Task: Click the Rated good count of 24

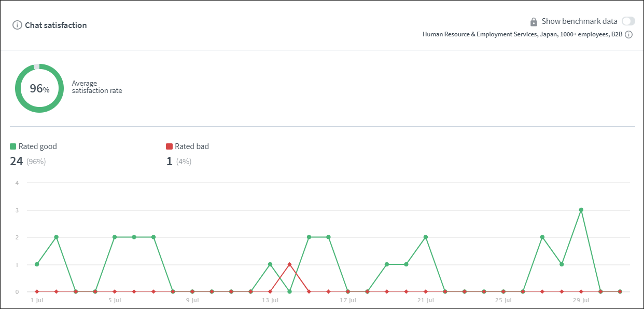Action: point(17,161)
